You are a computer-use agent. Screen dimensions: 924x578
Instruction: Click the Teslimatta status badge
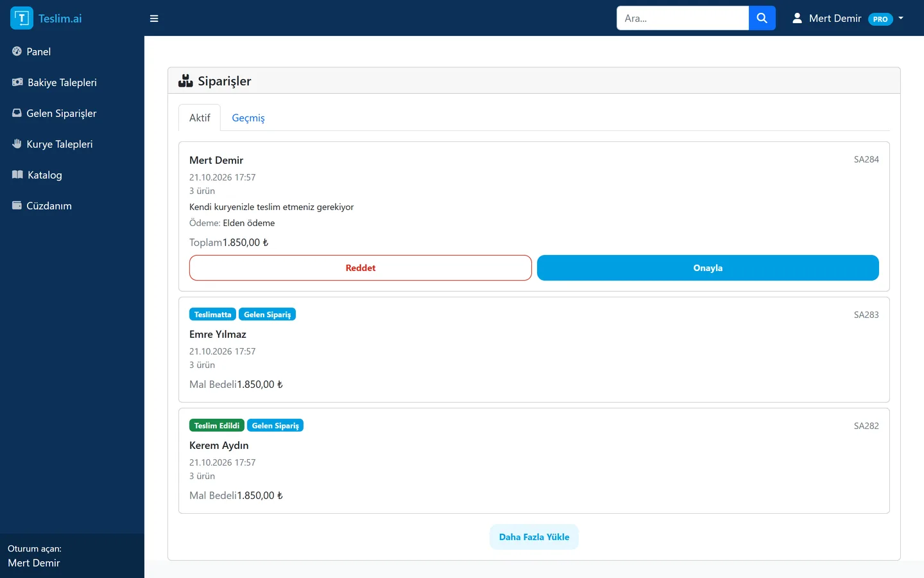pos(212,315)
